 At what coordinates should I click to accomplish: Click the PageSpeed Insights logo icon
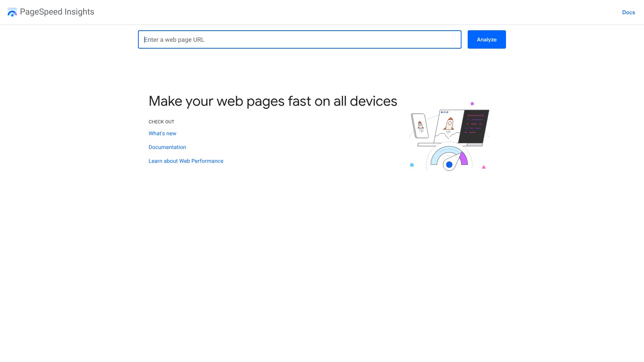12,12
